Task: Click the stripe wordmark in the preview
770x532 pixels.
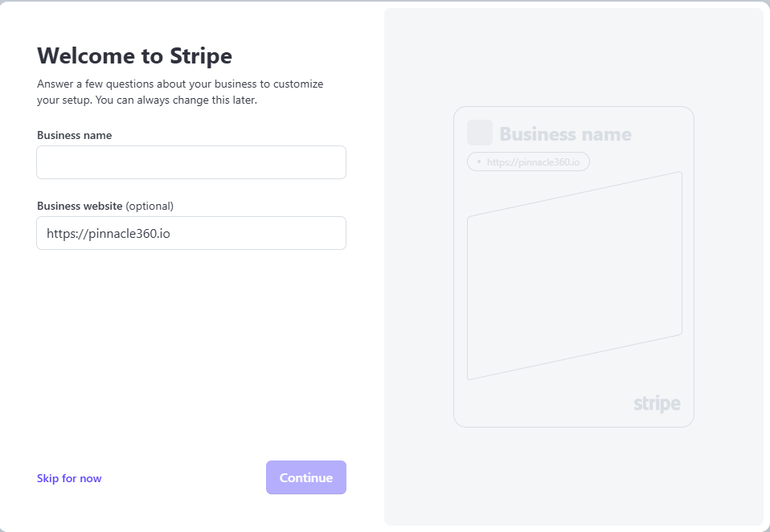Action: 657,403
